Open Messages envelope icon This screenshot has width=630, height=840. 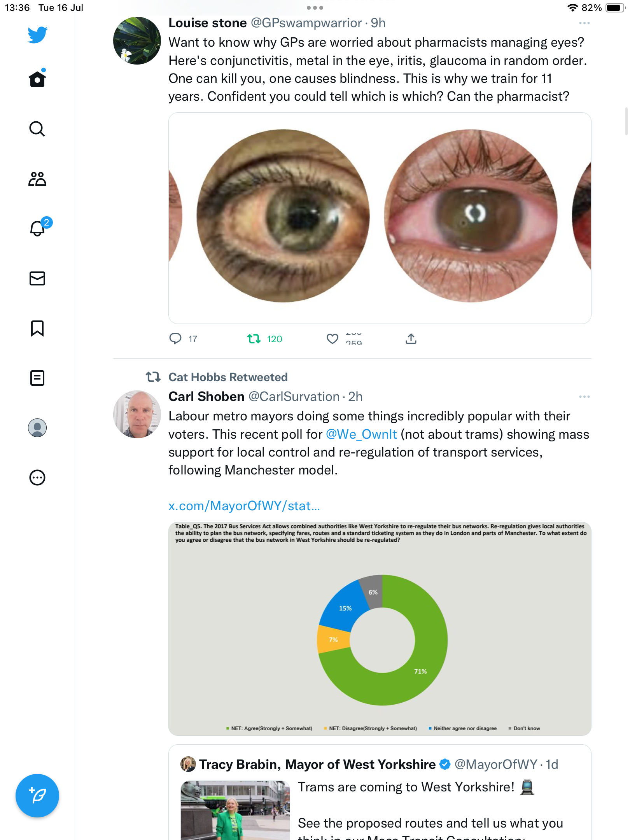[x=37, y=278]
